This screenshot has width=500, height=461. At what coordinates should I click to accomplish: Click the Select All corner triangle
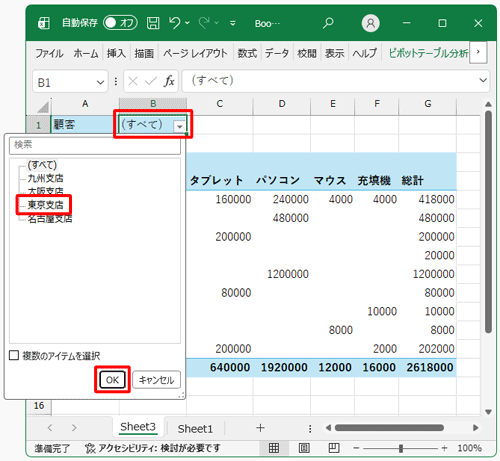(43, 107)
